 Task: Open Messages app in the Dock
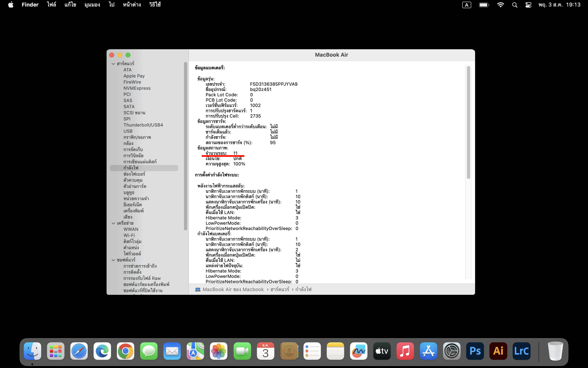149,351
